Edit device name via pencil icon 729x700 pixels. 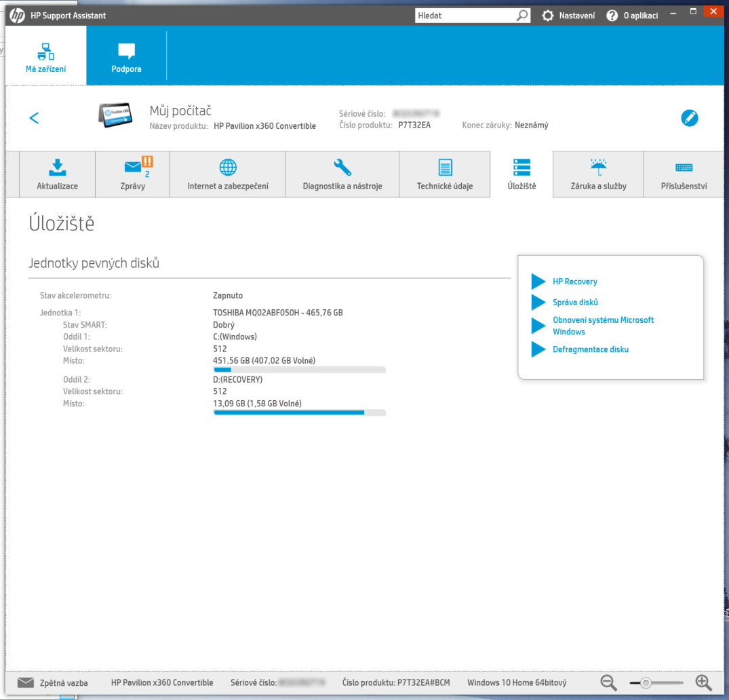point(690,117)
